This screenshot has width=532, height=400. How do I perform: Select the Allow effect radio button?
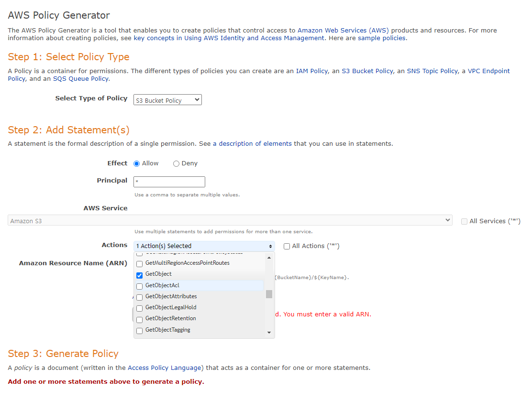click(x=137, y=164)
